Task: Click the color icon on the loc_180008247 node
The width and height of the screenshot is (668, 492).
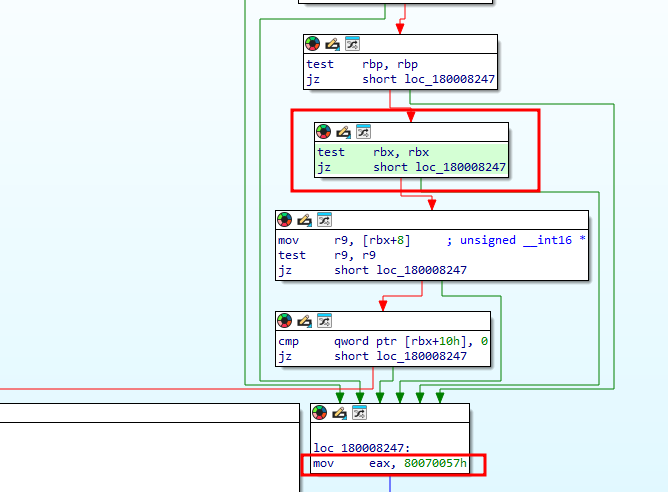Action: click(x=320, y=413)
